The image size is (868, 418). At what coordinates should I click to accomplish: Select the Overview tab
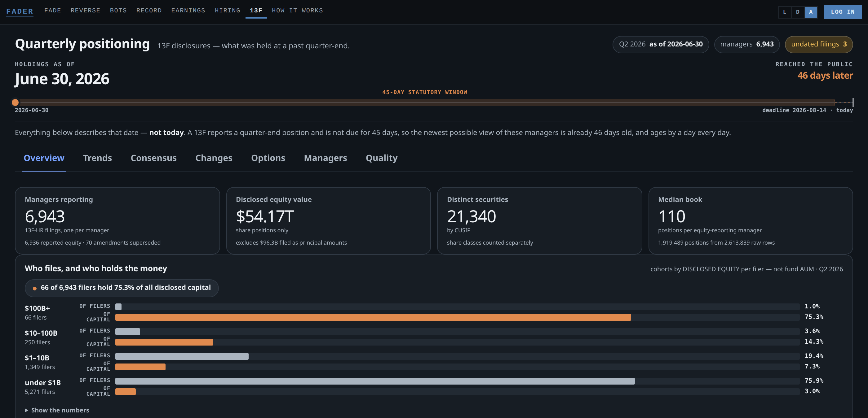pyautogui.click(x=44, y=158)
